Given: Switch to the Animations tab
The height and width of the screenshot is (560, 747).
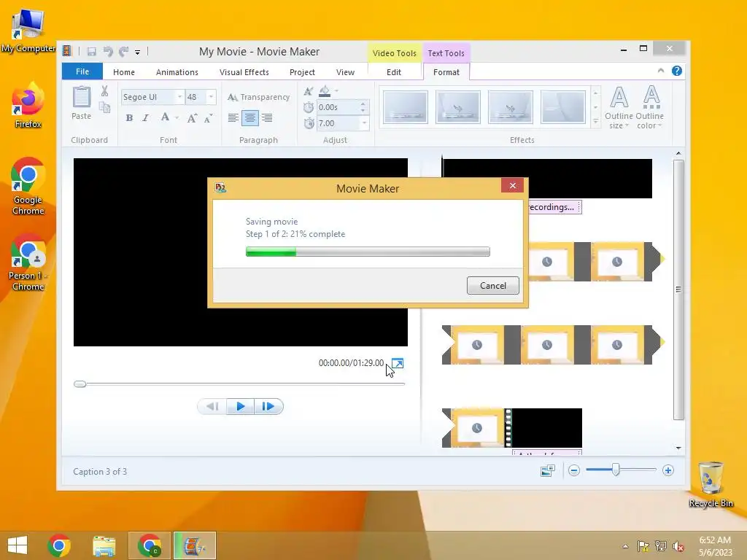Looking at the screenshot, I should point(177,72).
